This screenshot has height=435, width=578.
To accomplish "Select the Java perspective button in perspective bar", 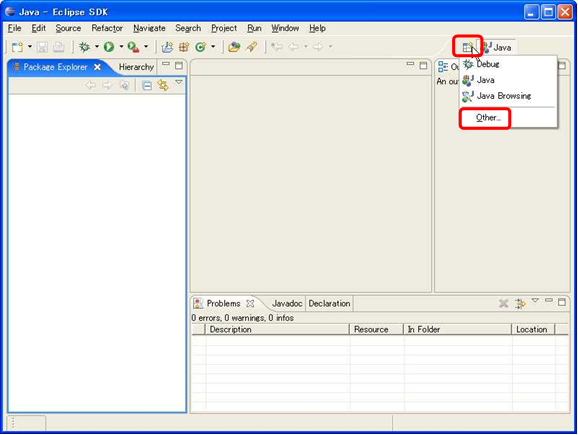I will click(x=497, y=47).
